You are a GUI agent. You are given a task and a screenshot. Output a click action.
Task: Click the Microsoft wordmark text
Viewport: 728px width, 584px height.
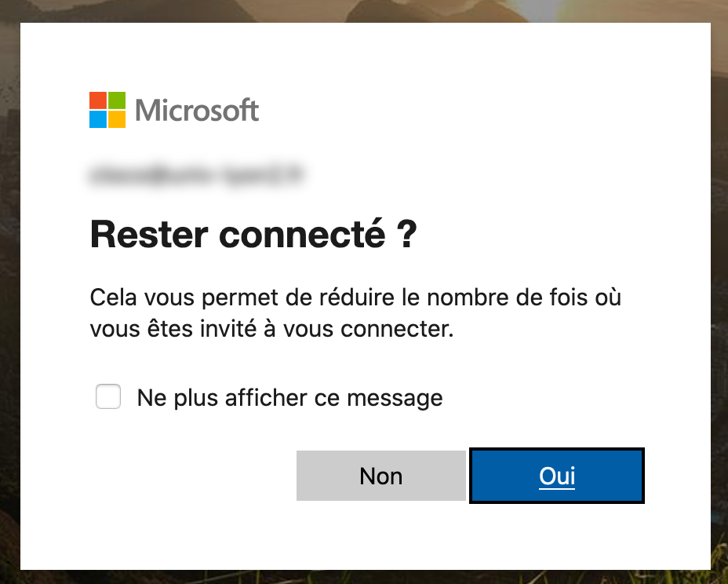click(197, 111)
